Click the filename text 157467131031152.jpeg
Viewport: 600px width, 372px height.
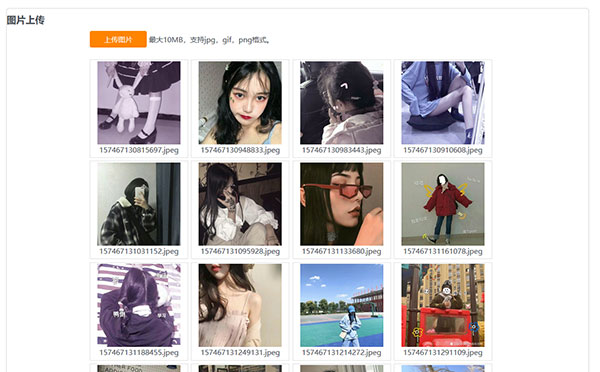139,251
